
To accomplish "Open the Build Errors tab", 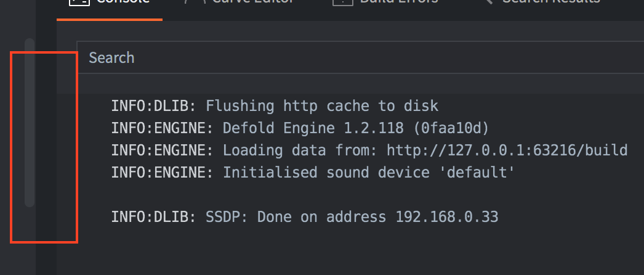I will pos(398,2).
